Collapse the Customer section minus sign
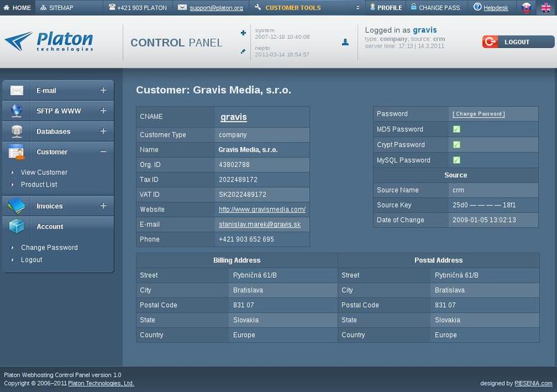Image resolution: width=557 pixels, height=392 pixels. (103, 152)
